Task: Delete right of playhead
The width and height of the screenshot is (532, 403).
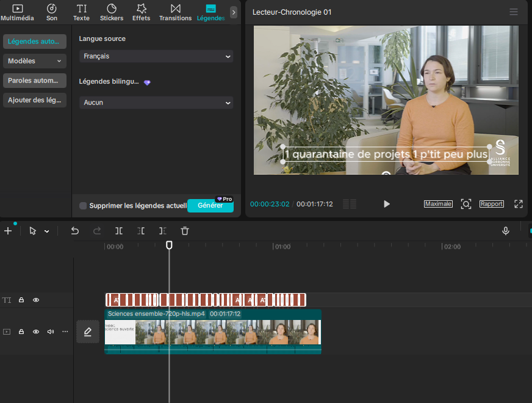Action: point(163,231)
